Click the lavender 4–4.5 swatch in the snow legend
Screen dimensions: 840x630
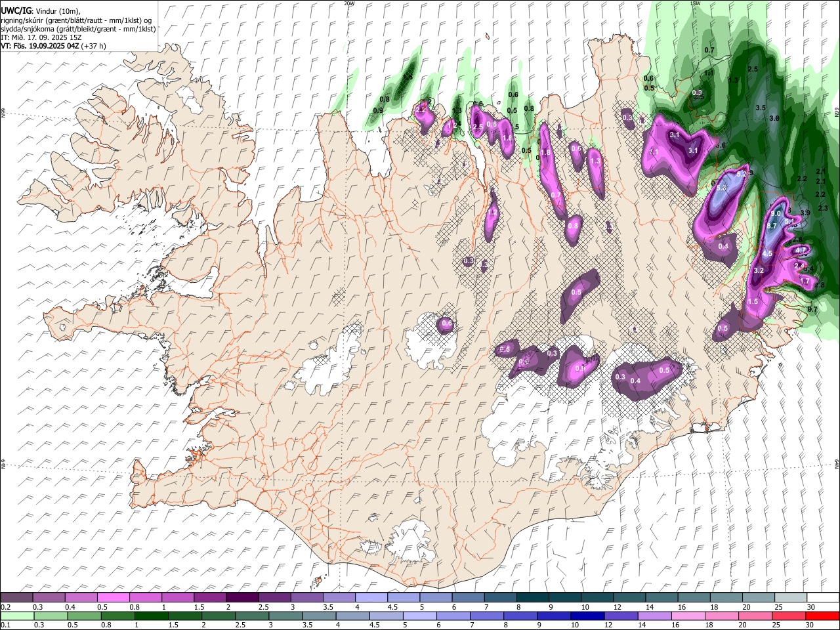pos(371,598)
